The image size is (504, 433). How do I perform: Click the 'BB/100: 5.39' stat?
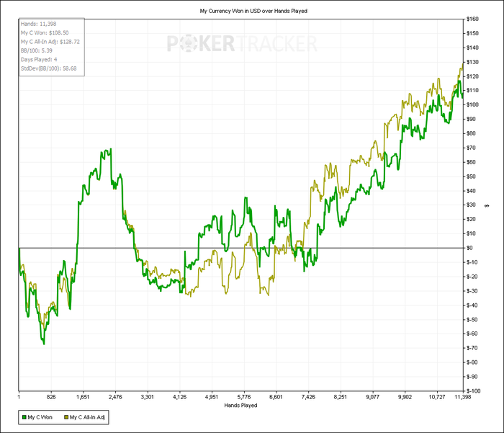pos(36,50)
